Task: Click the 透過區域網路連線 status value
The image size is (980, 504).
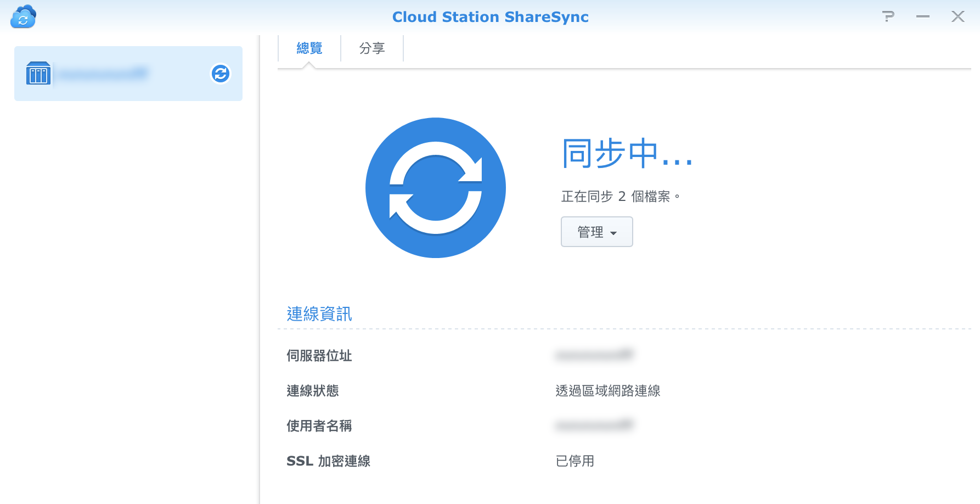Action: pyautogui.click(x=608, y=391)
